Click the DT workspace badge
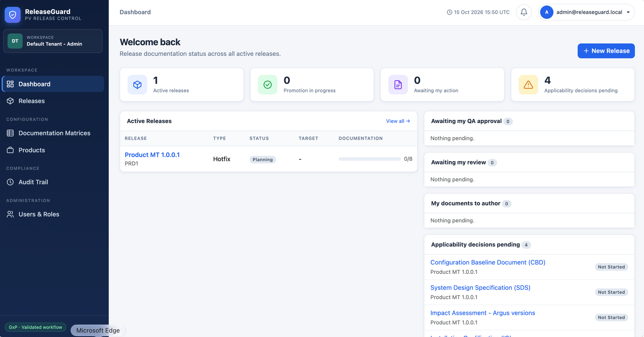This screenshot has height=337, width=644. click(x=15, y=41)
